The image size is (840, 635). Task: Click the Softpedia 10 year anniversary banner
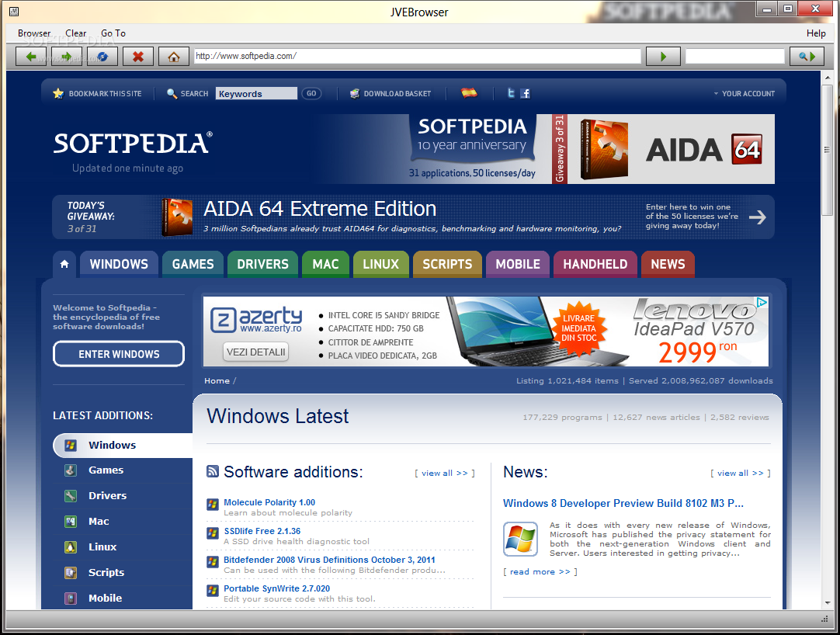point(471,148)
